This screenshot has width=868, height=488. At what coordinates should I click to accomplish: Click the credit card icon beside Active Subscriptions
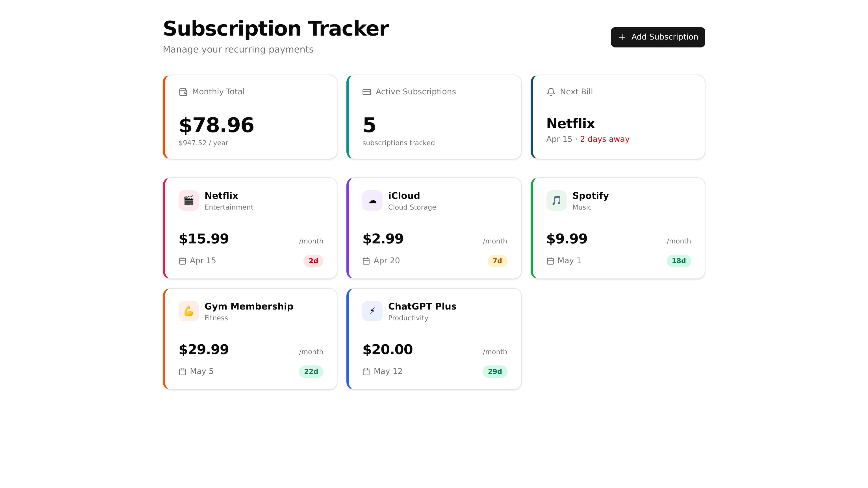pyautogui.click(x=366, y=92)
